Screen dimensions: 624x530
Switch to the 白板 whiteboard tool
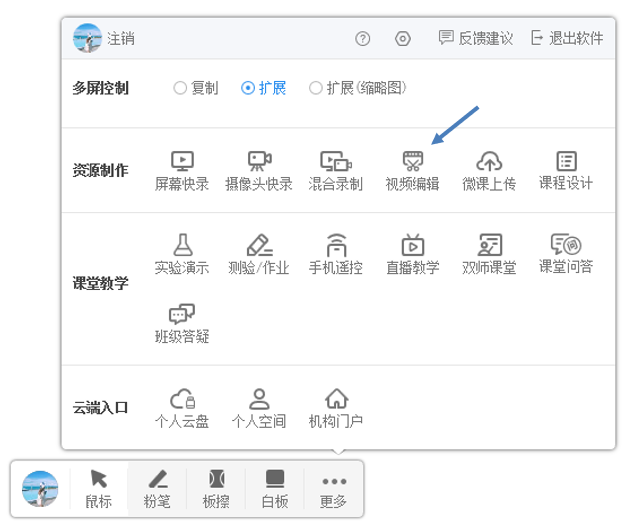275,488
